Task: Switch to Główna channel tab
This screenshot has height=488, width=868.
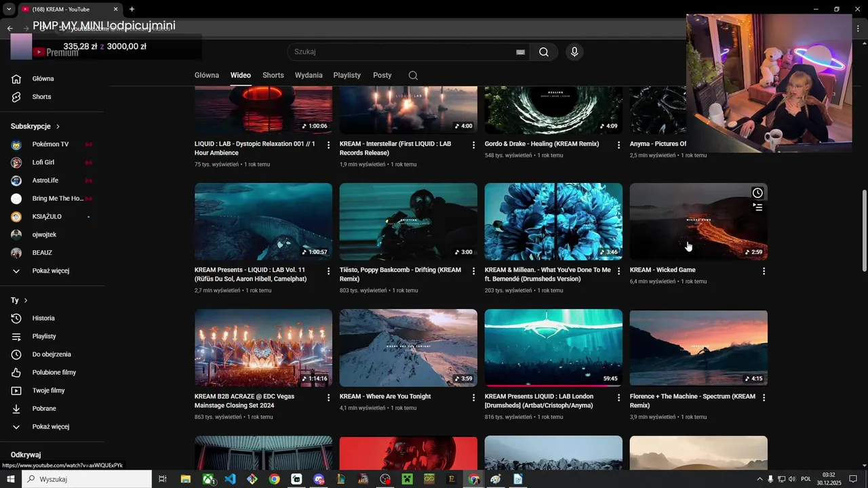Action: (x=207, y=75)
